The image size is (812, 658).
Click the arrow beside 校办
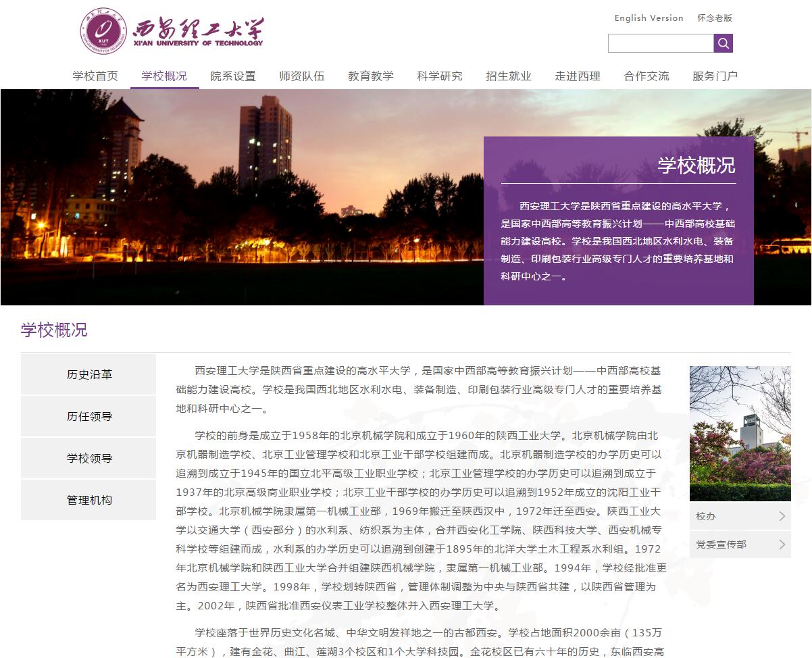click(782, 516)
